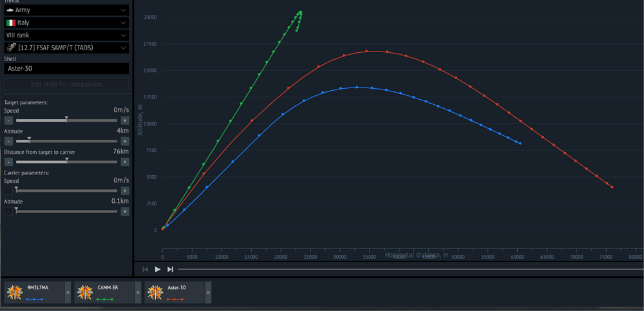644x311 pixels.
Task: Remove the 9M317MA missile from comparison
Action: pos(68,292)
